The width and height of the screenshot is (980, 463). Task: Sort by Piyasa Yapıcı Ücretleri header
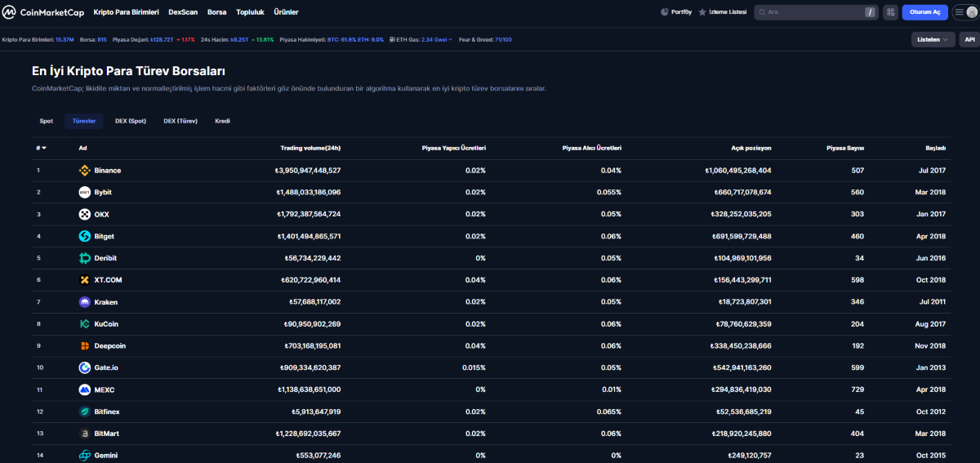454,148
